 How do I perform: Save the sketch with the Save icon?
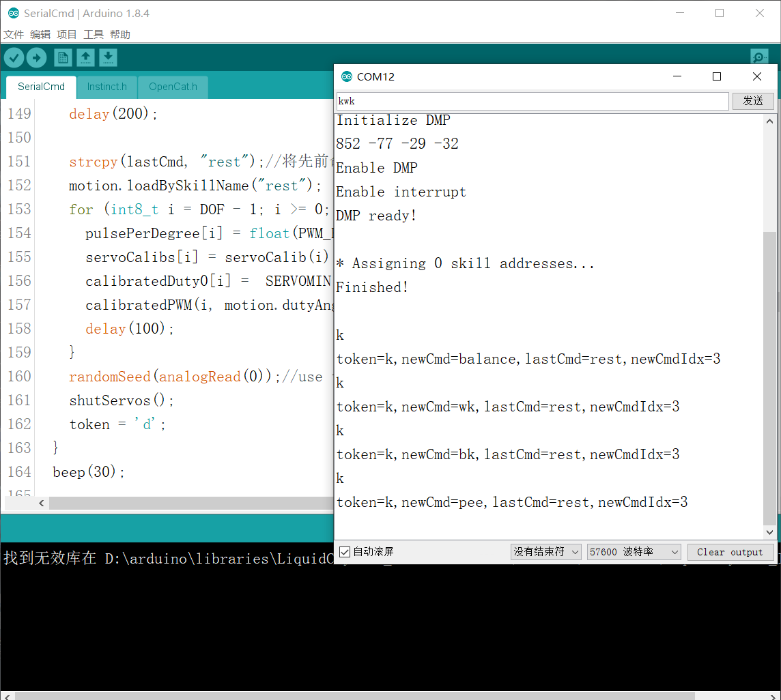tap(108, 58)
